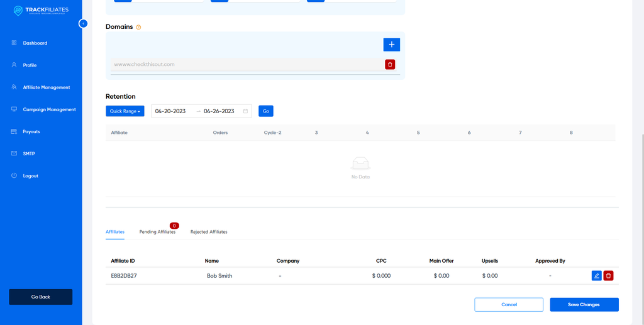Open the Quick Range dropdown
This screenshot has width=644, height=325.
click(x=125, y=111)
